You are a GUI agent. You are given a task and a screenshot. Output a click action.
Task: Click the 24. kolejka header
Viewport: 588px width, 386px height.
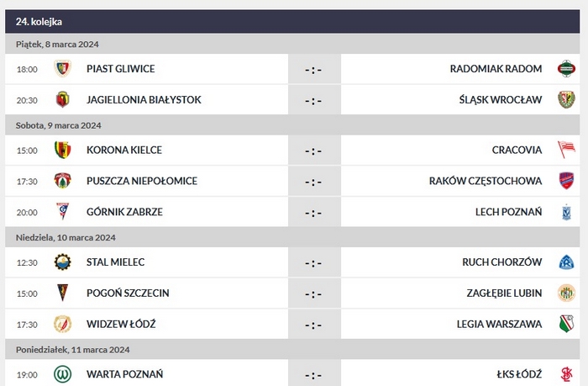[x=39, y=21]
